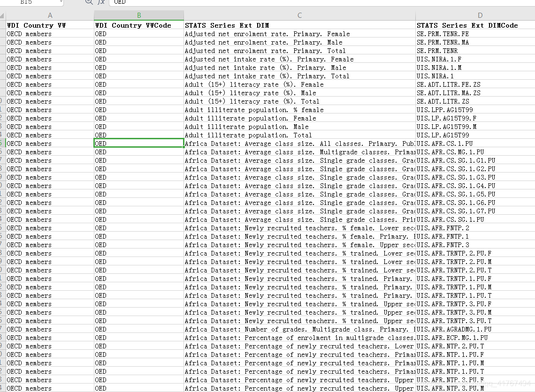Select cell 'Adjusted net enrolment rate. Primary. Total'
Image resolution: width=535 pixels, height=392 pixels.
(x=299, y=51)
